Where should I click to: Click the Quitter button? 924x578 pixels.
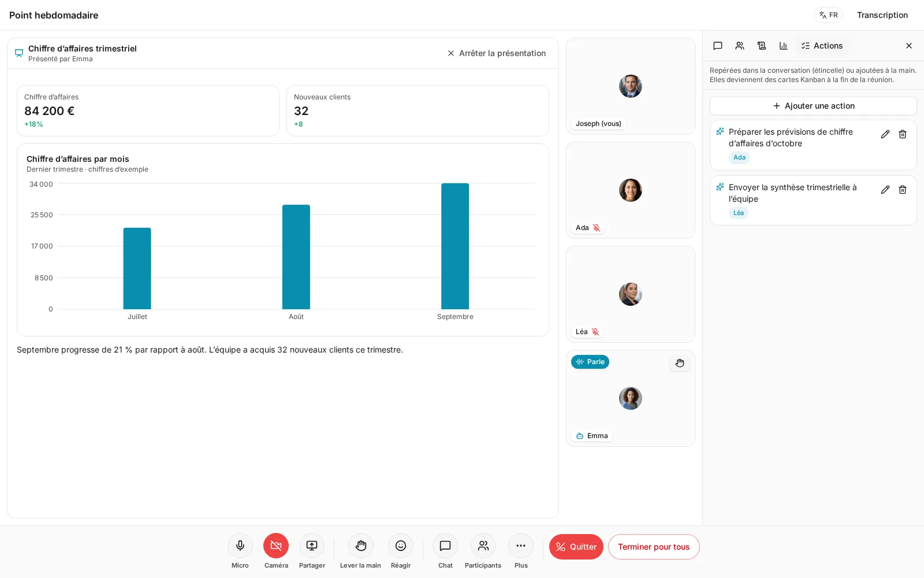coord(576,547)
